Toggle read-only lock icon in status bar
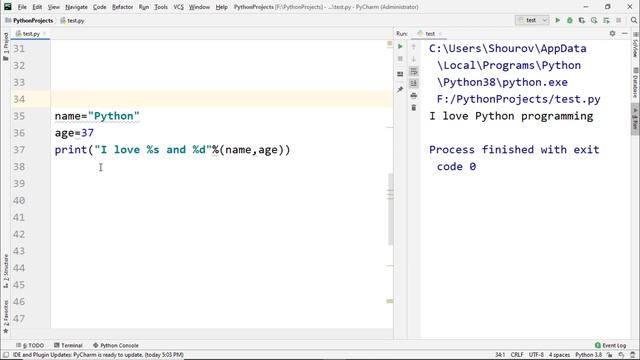The width and height of the screenshot is (640, 360). point(609,355)
